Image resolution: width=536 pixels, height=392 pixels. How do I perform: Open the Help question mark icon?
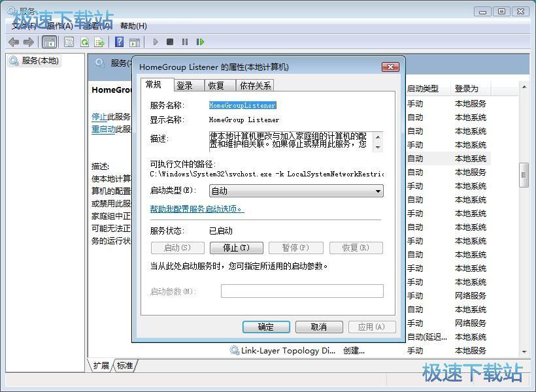(120, 42)
